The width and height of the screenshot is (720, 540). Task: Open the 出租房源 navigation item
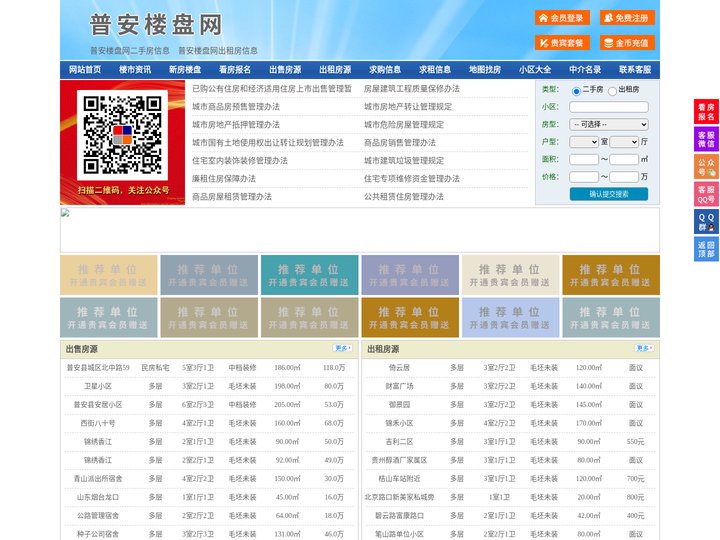click(x=335, y=70)
